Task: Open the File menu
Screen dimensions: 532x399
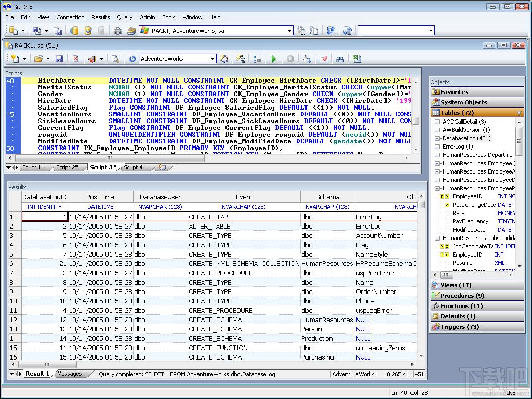Action: (9, 17)
